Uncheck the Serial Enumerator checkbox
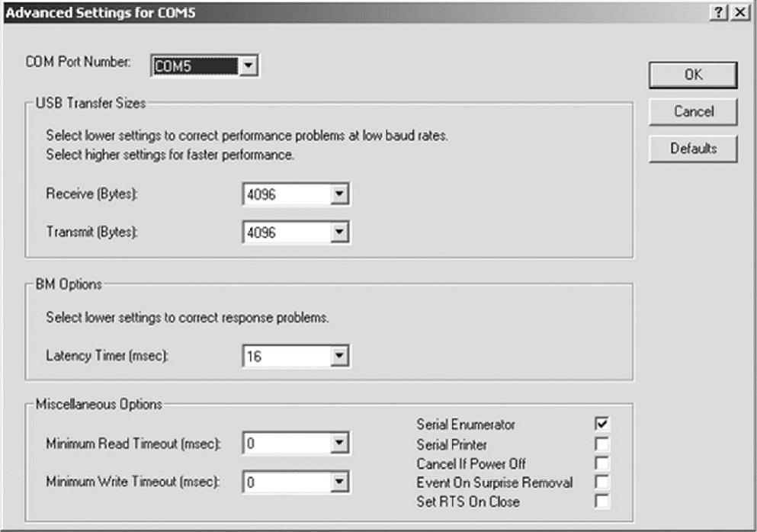The width and height of the screenshot is (757, 532). pos(602,424)
